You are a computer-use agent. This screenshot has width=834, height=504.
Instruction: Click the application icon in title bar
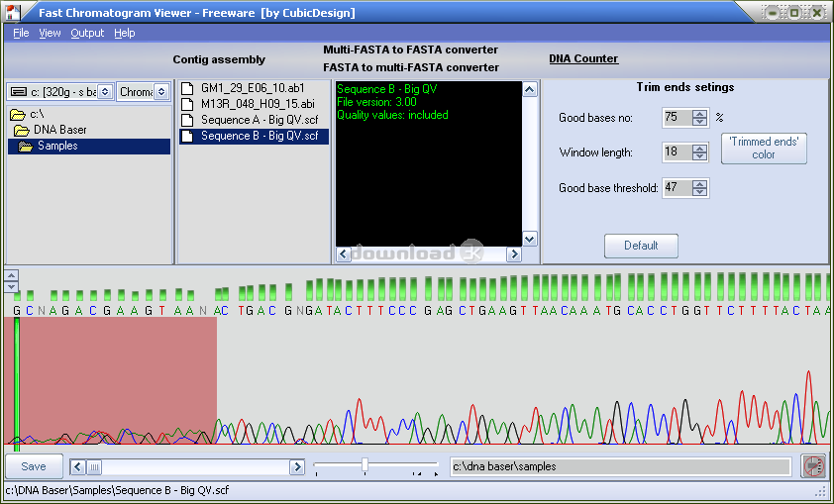pos(13,12)
